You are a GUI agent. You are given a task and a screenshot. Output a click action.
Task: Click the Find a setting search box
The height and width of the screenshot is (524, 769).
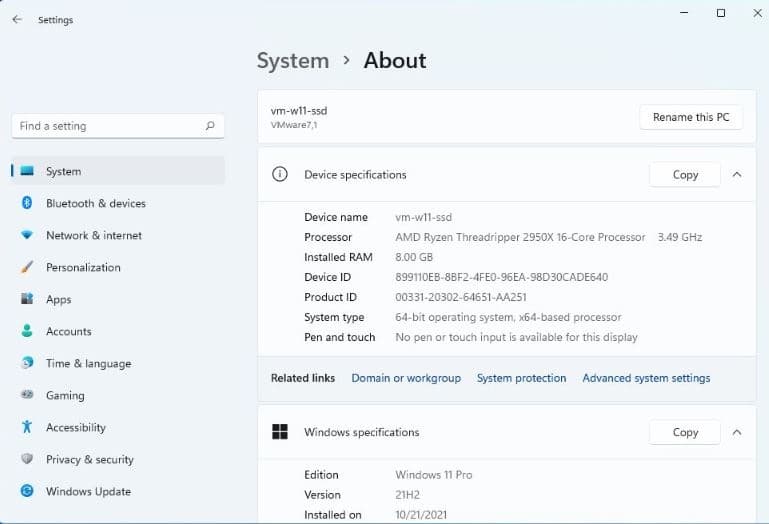[x=105, y=126]
